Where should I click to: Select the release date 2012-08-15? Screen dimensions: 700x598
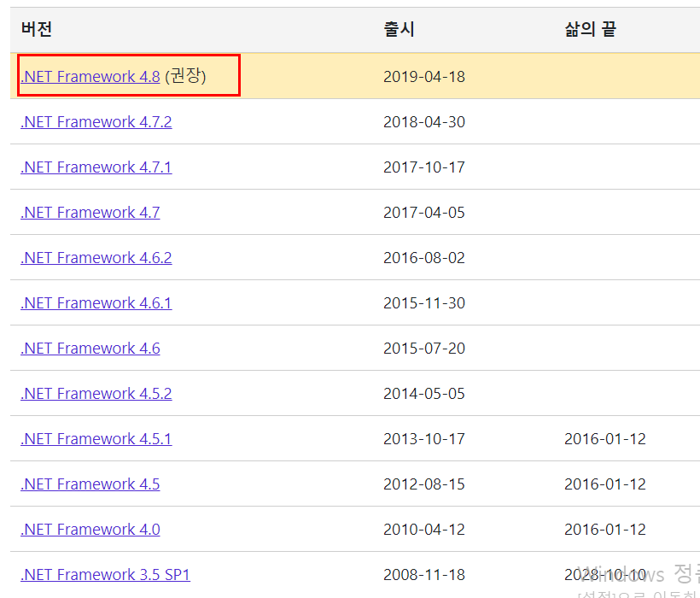click(x=424, y=484)
